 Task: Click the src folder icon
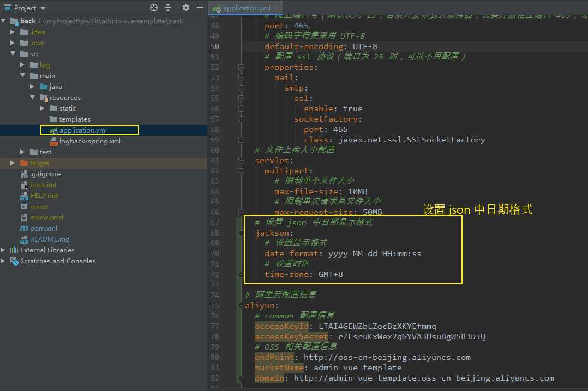(24, 54)
